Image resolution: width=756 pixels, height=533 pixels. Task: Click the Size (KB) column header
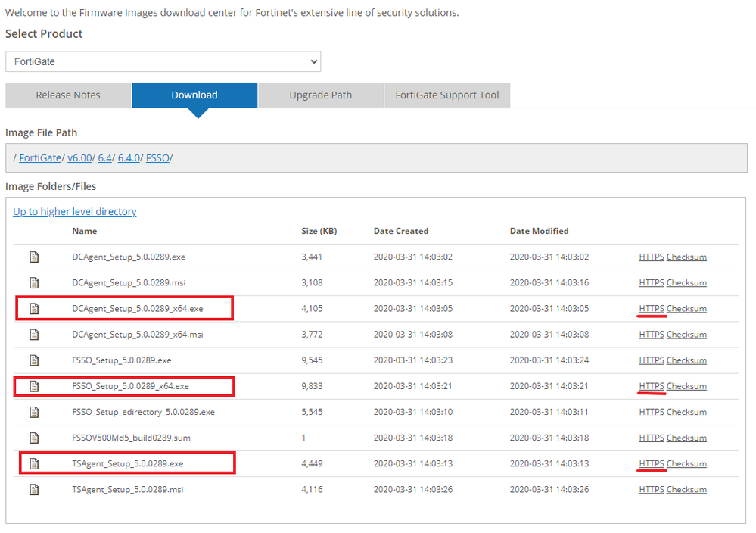point(319,231)
